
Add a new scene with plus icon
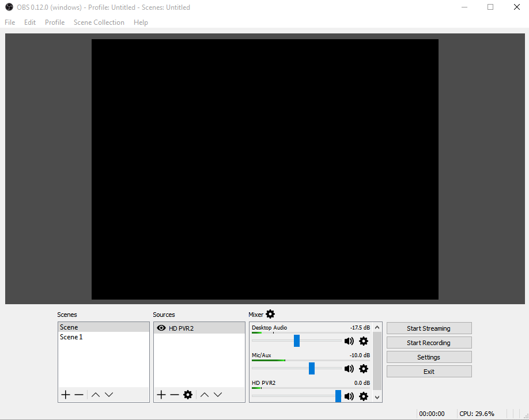(66, 395)
